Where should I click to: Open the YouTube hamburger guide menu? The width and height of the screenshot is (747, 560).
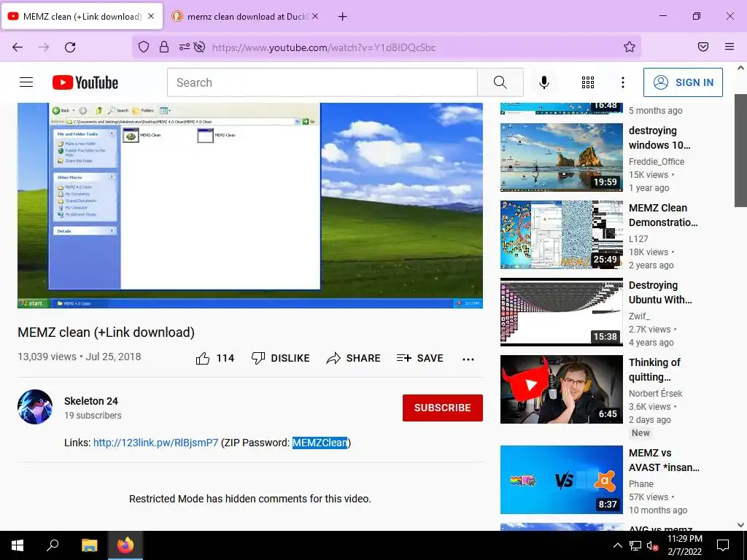pyautogui.click(x=26, y=82)
